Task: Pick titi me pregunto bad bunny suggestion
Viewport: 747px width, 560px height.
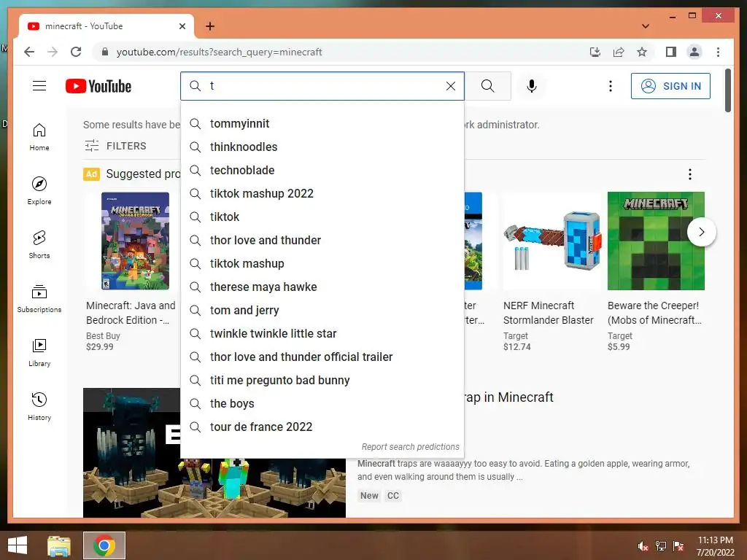Action: pyautogui.click(x=322, y=381)
